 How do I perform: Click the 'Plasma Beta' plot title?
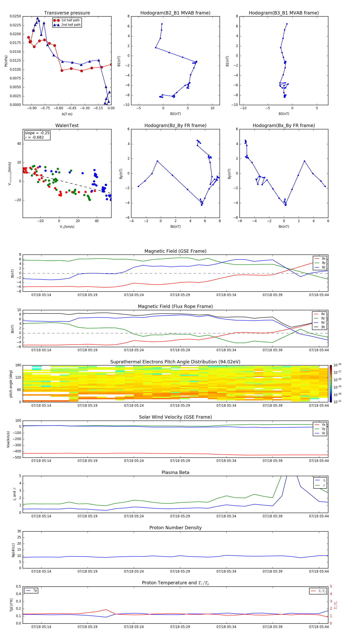(x=175, y=472)
